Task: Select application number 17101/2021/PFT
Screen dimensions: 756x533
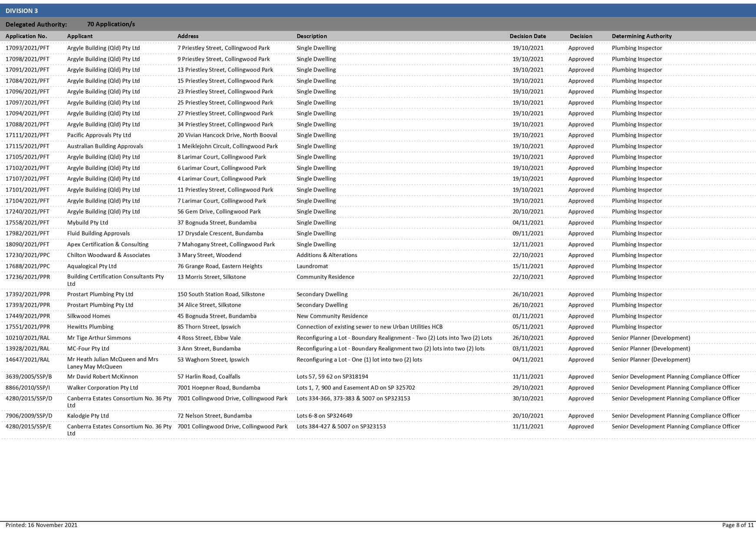Action: click(27, 190)
